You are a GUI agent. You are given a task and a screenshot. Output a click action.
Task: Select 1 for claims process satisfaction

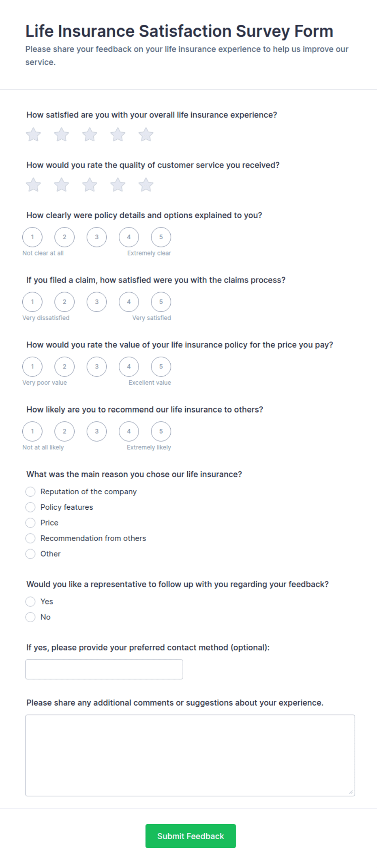pos(32,302)
